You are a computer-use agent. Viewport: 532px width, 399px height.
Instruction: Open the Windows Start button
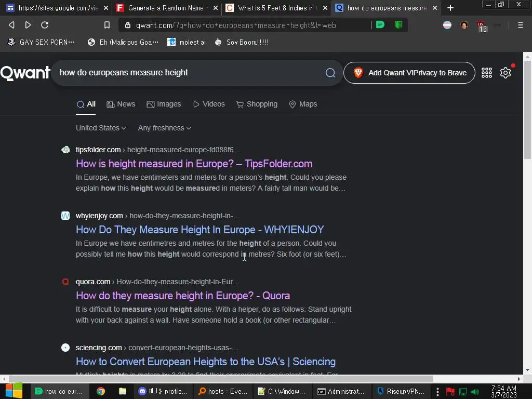[x=14, y=391]
